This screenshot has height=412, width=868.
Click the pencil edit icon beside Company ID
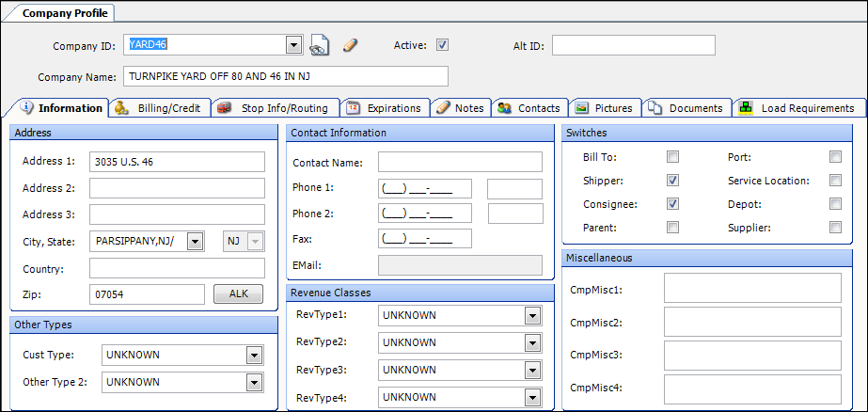point(350,45)
